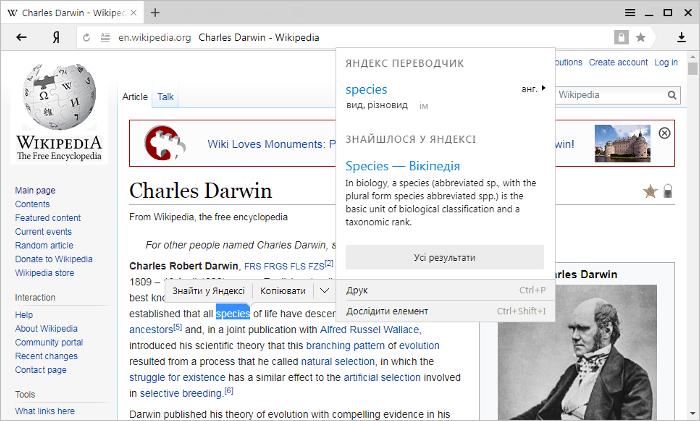Image resolution: width=700 pixels, height=421 pixels.
Task: Click 'Копіювати' button
Action: (x=283, y=291)
